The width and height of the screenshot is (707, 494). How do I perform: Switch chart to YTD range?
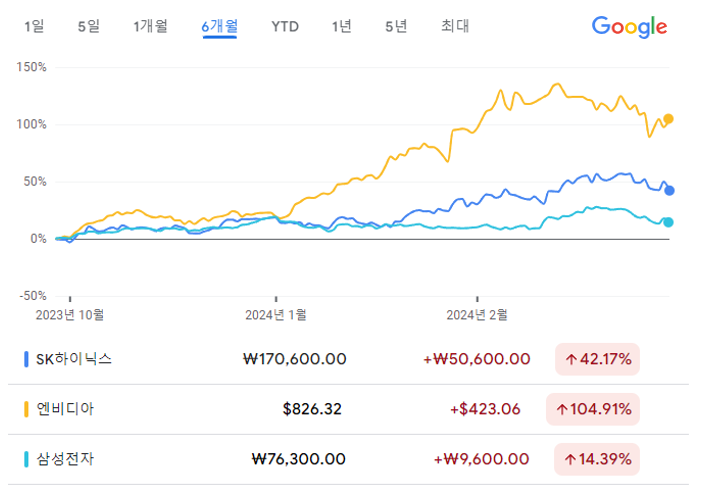pos(285,27)
